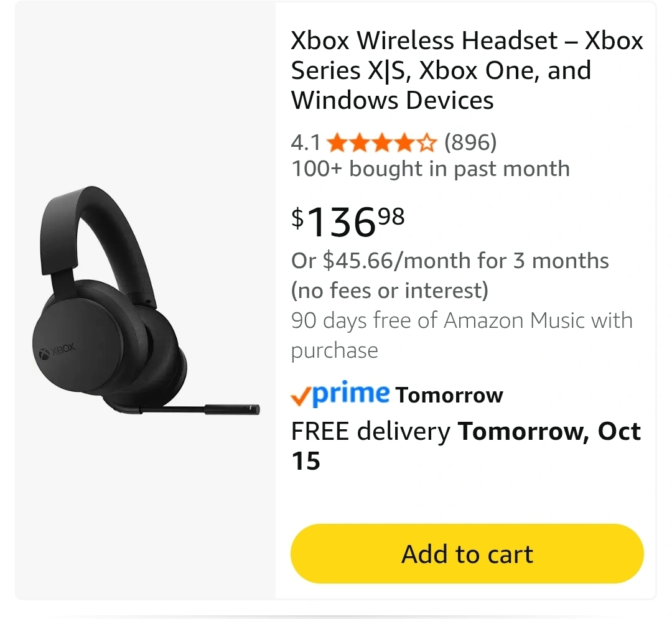
Task: Click the dollar sign before the price
Action: point(298,218)
